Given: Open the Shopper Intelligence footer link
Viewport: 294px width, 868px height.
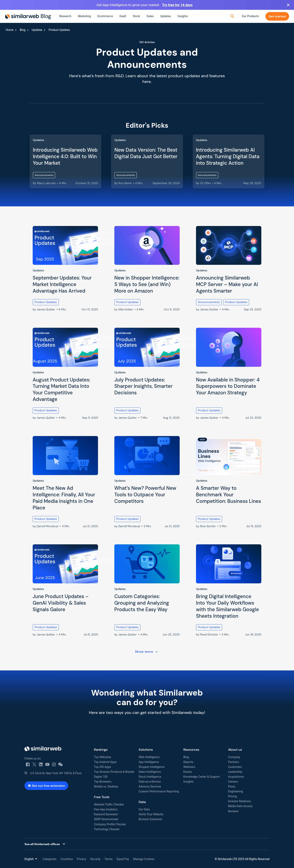Looking at the screenshot, I should [151, 767].
